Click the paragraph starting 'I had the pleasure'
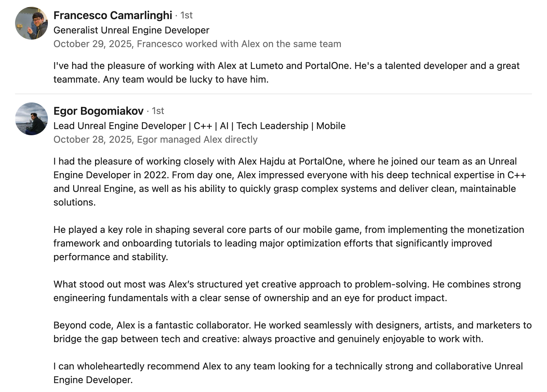 (x=289, y=182)
